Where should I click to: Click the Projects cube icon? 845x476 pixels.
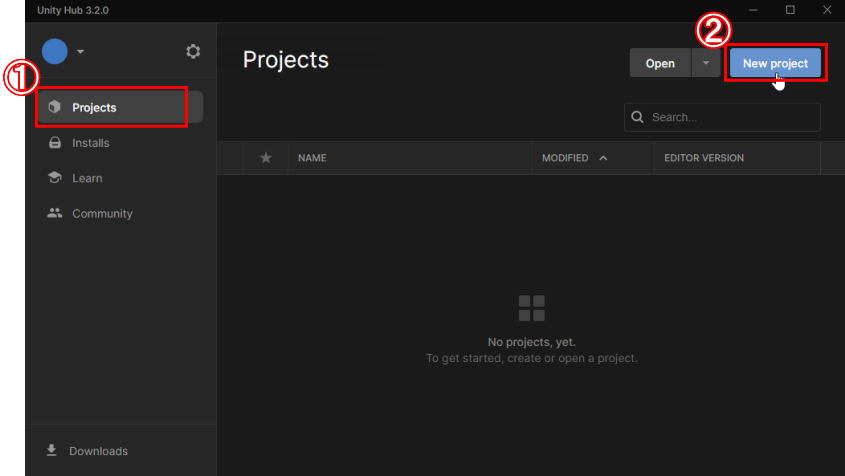(54, 107)
